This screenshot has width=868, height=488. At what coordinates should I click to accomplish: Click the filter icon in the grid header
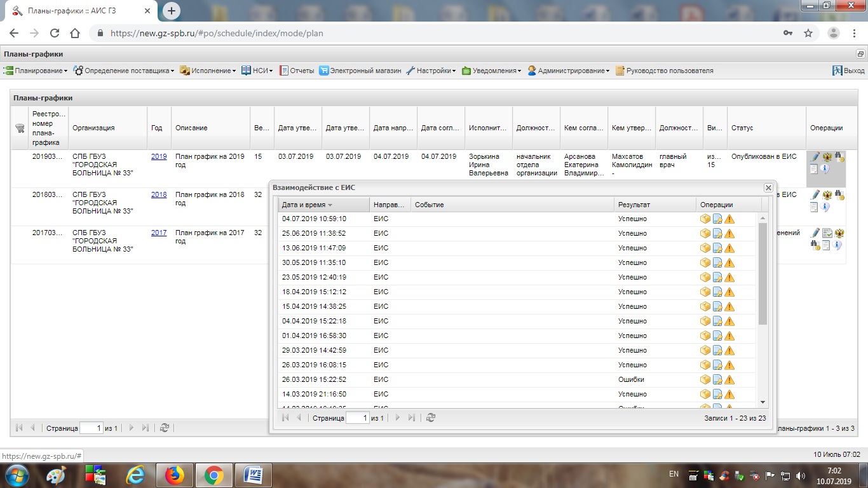pyautogui.click(x=20, y=128)
